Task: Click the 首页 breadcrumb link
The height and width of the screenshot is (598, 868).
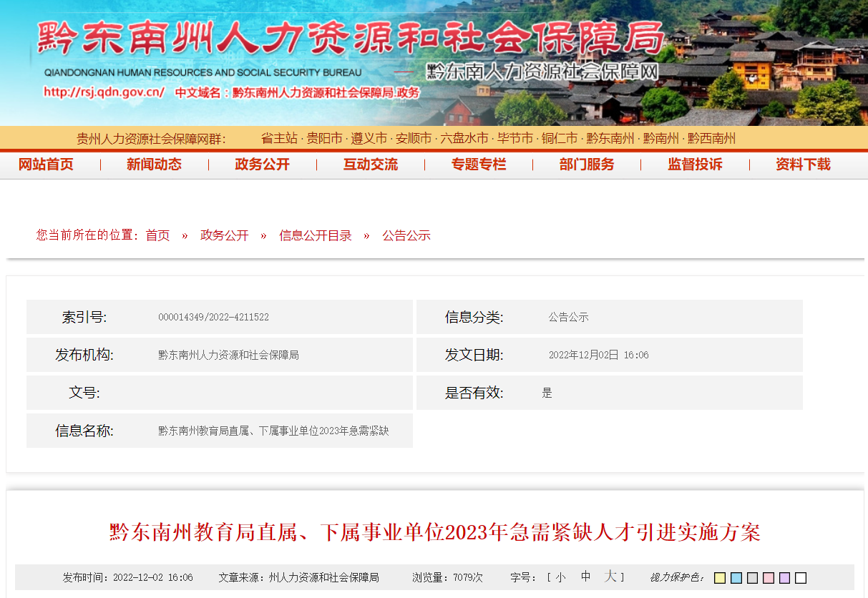Action: coord(157,235)
